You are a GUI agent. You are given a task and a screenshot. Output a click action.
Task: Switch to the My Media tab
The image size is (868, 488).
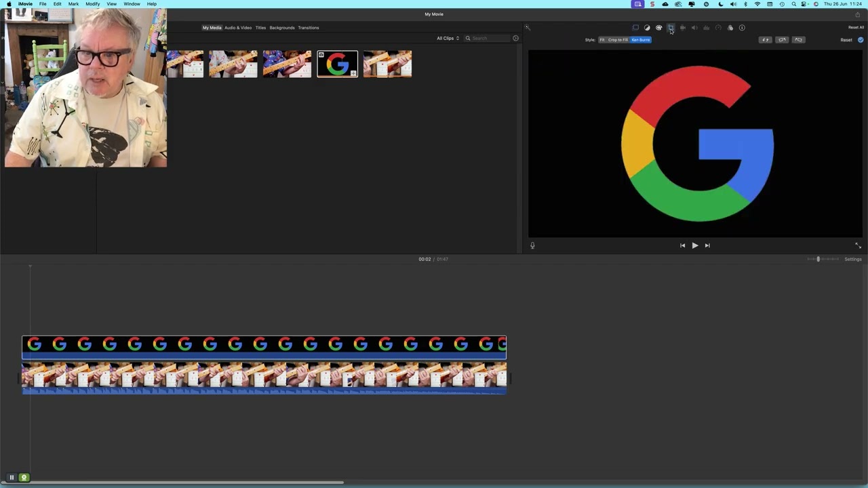[212, 28]
